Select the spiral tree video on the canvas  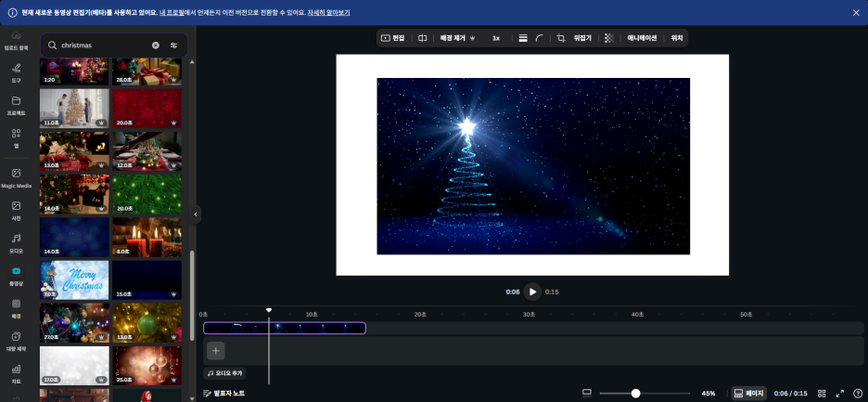point(533,166)
